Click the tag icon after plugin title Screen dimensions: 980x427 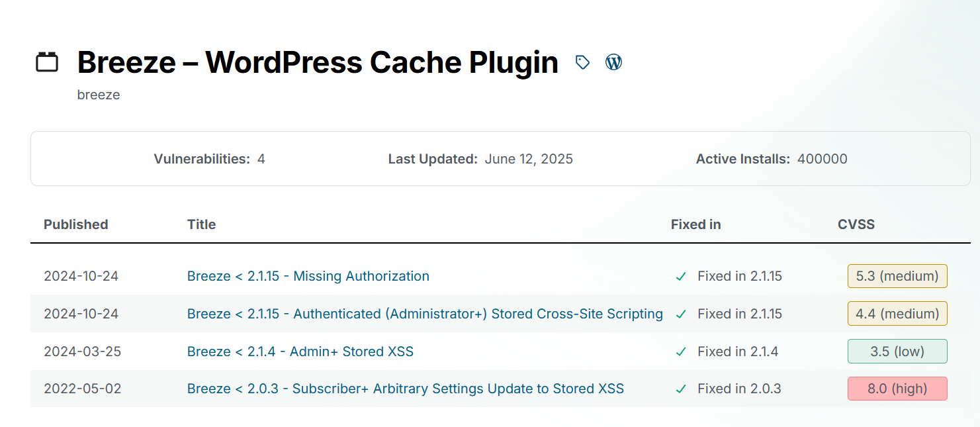pos(582,62)
